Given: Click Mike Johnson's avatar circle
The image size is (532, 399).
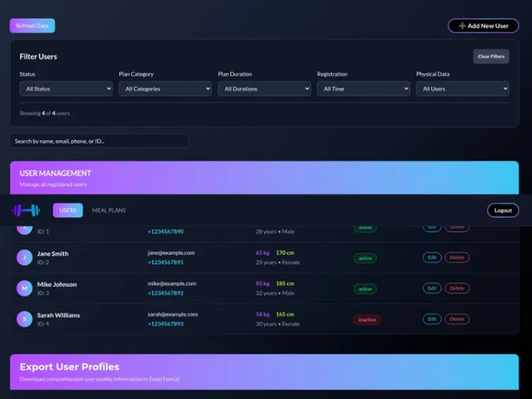Looking at the screenshot, I should [x=24, y=288].
